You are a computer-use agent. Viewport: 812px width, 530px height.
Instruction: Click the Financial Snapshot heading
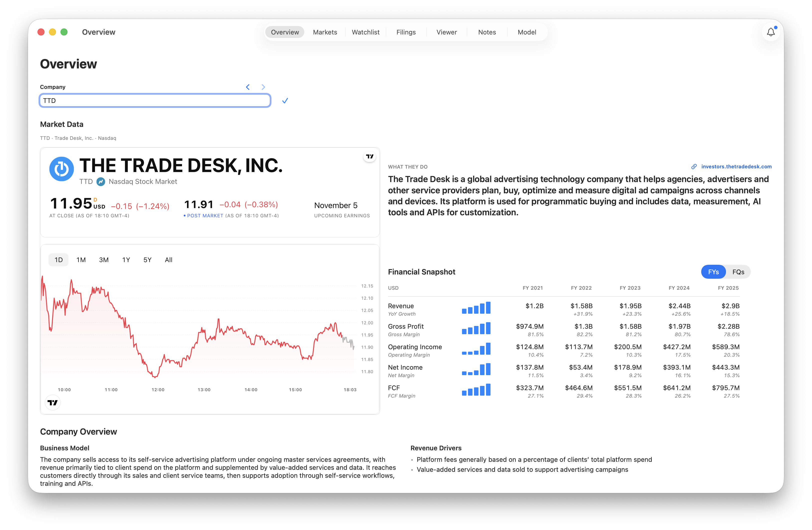421,272
